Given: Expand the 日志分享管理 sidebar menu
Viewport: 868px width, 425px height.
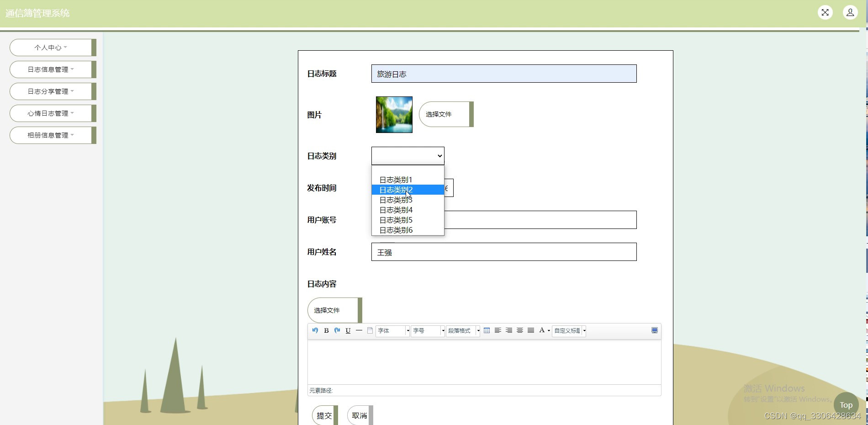Looking at the screenshot, I should tap(53, 91).
